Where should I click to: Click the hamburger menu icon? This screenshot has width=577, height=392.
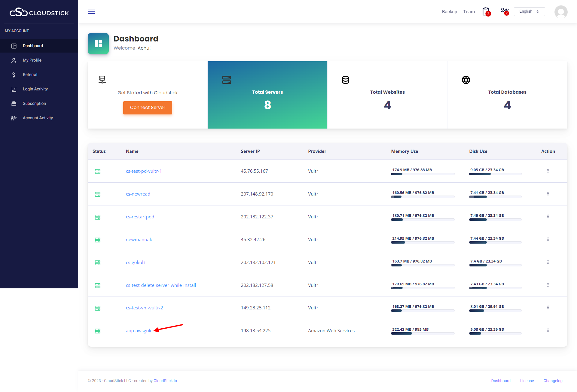[x=91, y=12]
